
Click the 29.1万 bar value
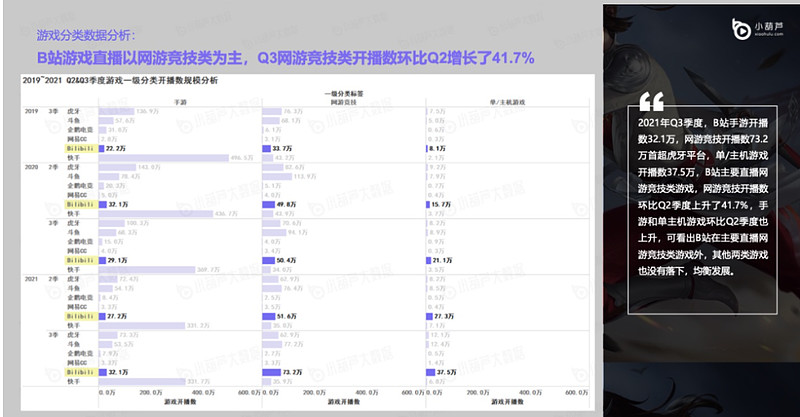point(117,260)
